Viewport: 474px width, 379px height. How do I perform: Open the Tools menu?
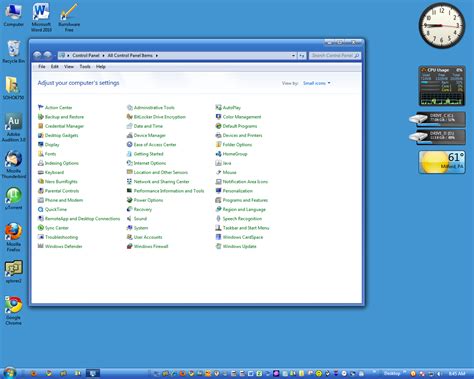85,67
